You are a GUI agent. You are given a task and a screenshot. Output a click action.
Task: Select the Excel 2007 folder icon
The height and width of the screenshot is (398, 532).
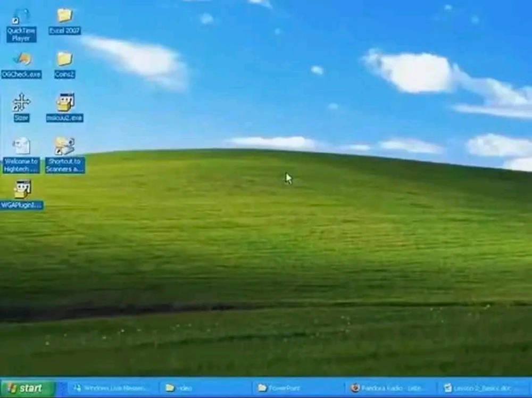coord(64,15)
